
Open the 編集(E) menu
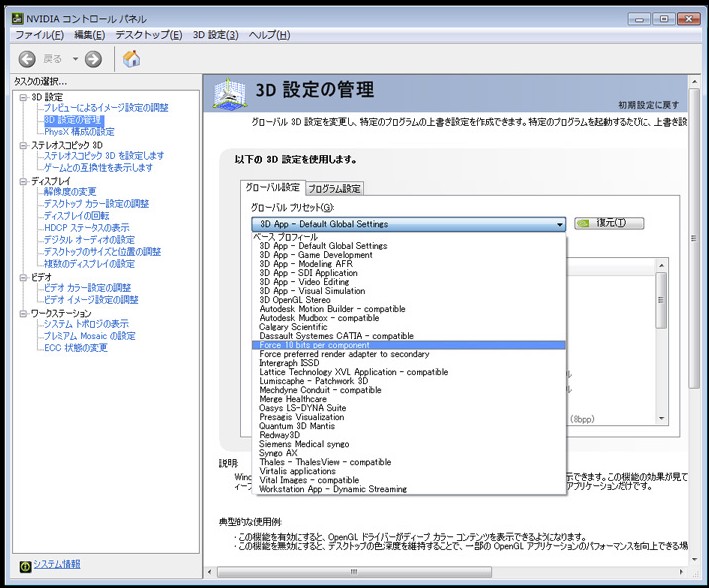coord(90,35)
